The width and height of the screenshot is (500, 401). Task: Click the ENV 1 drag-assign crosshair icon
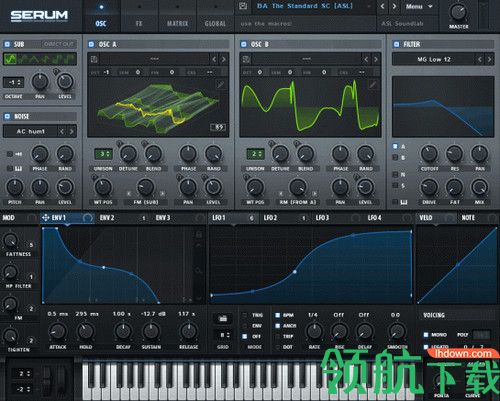tap(45, 218)
